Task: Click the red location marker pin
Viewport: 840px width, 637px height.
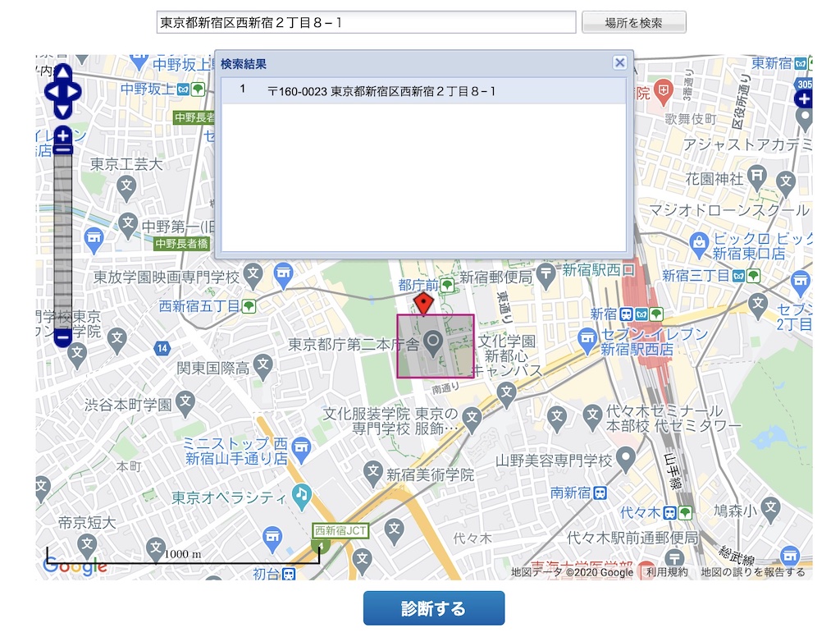Action: [x=424, y=303]
